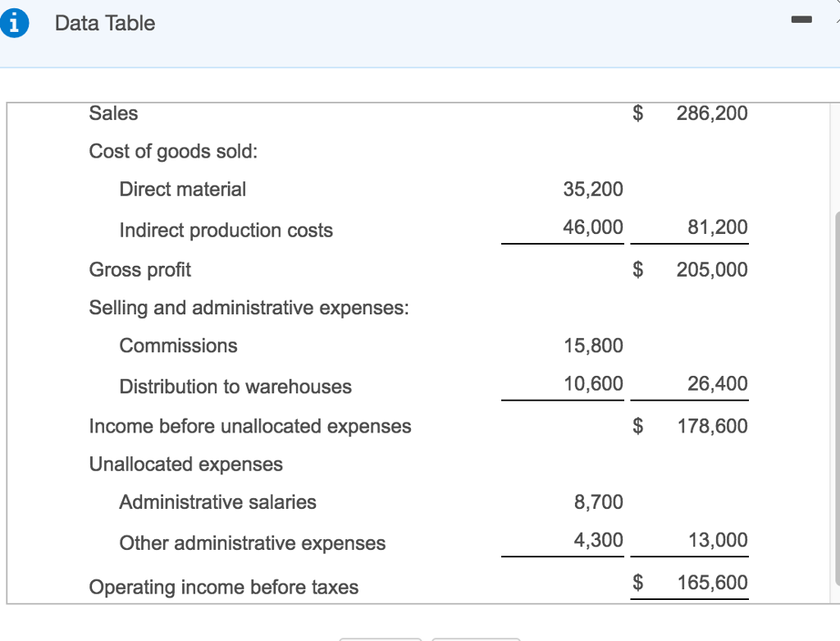Screen dimensions: 840x641
Task: Select the 'Sales' row label
Action: coord(113,113)
